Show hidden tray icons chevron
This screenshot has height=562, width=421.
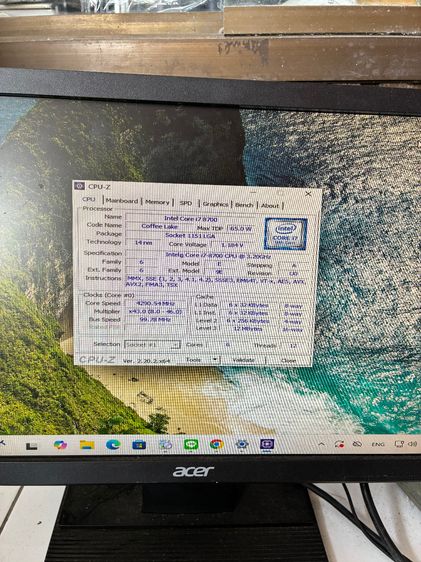321,444
